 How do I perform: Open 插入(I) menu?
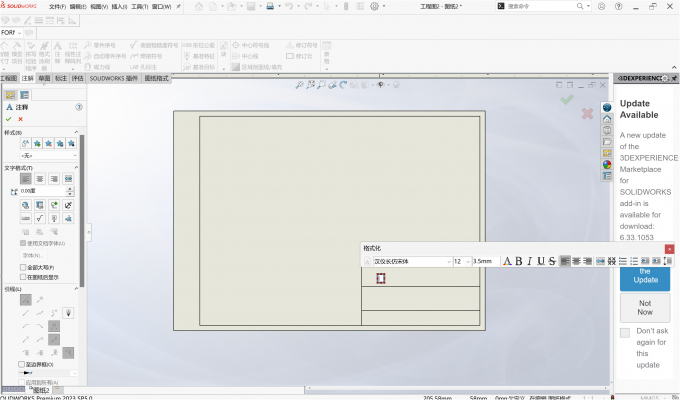(x=119, y=7)
